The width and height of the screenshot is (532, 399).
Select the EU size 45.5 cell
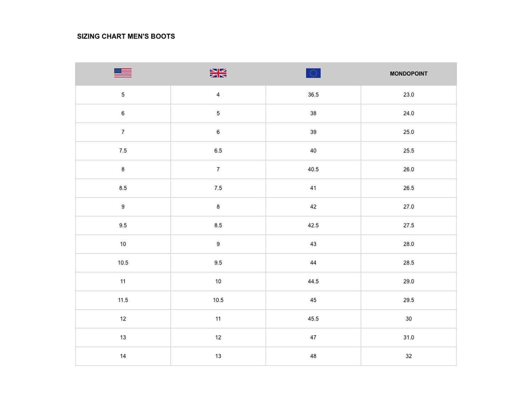click(313, 319)
